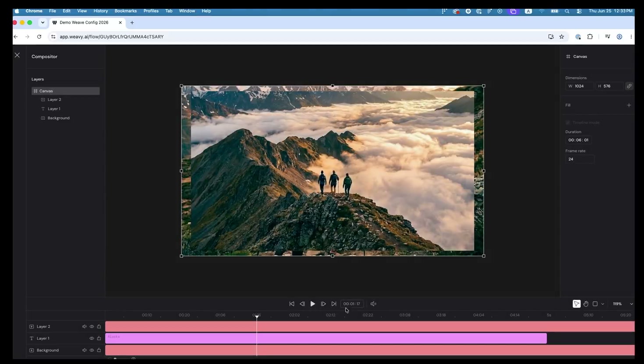Viewport: 644px width, 364px height.
Task: Toggle visibility of the Background track
Action: 92,350
